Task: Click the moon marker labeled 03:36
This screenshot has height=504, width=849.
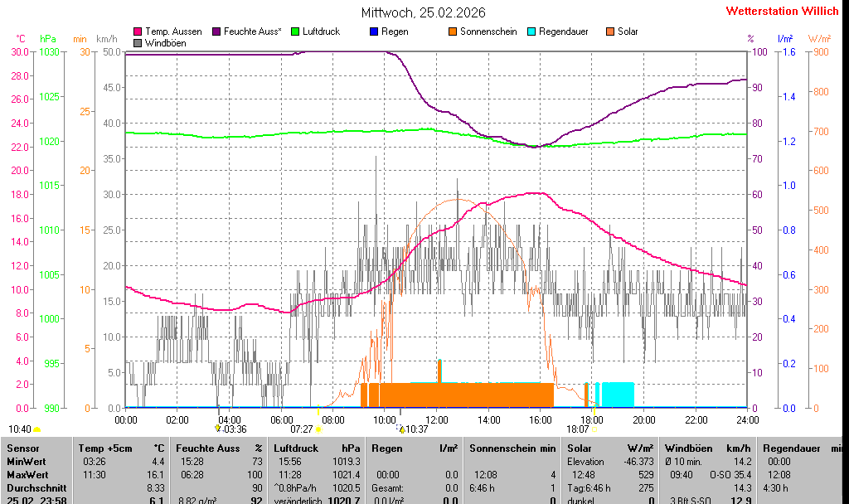Action: tap(218, 429)
